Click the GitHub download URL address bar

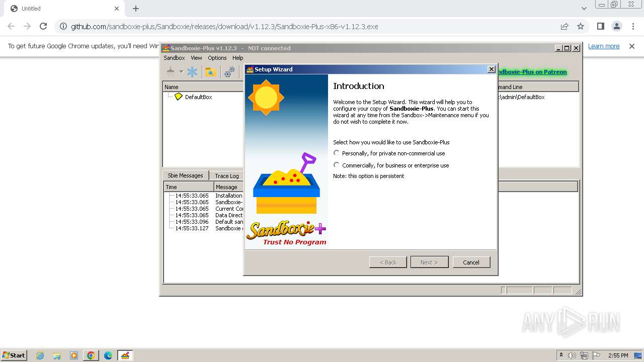224,26
